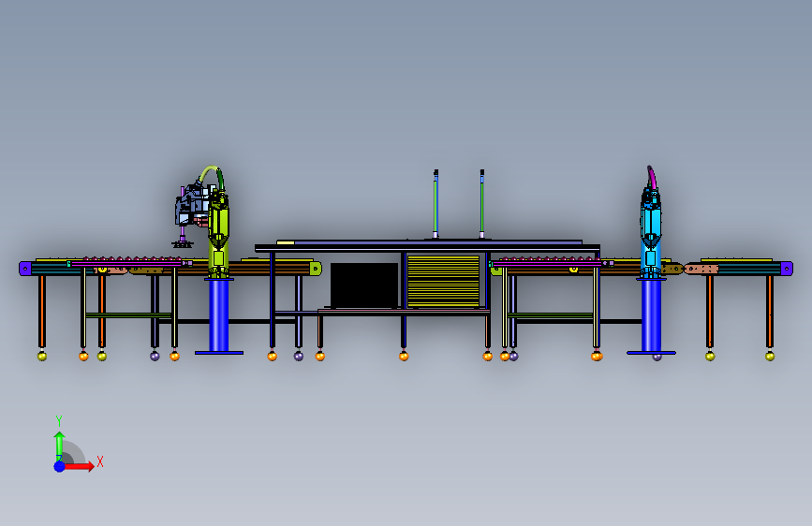The height and width of the screenshot is (526, 812).
Task: Select the purple end cap of right conveyor
Action: (x=787, y=269)
